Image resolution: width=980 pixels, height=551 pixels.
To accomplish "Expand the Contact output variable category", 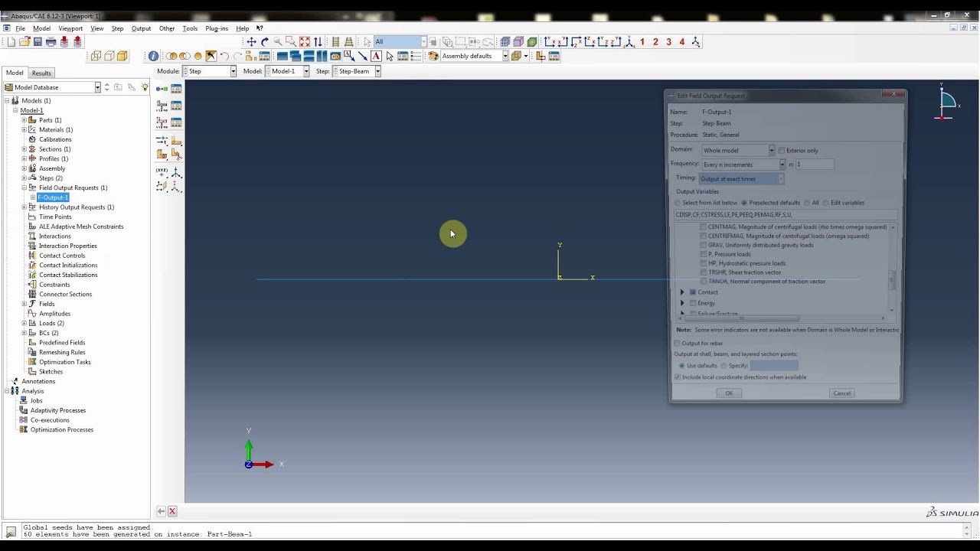I will (682, 292).
